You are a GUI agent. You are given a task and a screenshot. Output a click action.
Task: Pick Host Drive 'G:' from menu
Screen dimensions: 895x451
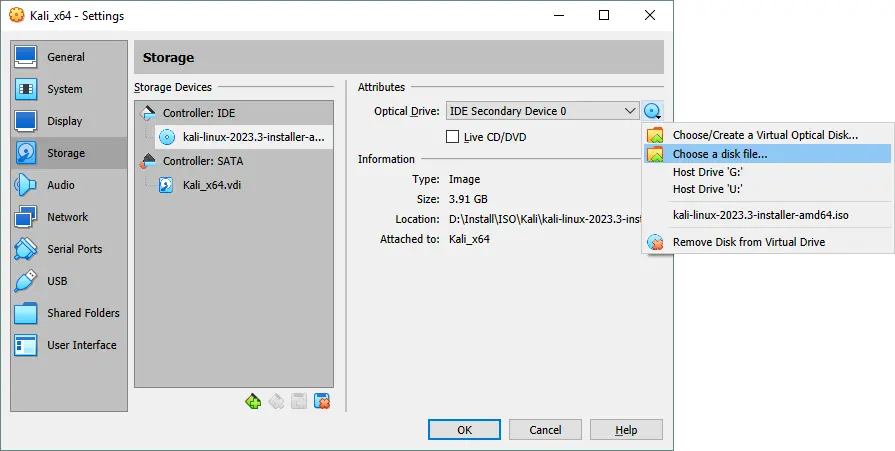(x=707, y=172)
